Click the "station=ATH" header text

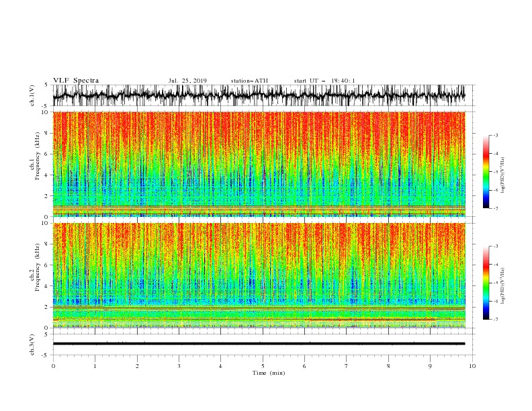[249, 81]
